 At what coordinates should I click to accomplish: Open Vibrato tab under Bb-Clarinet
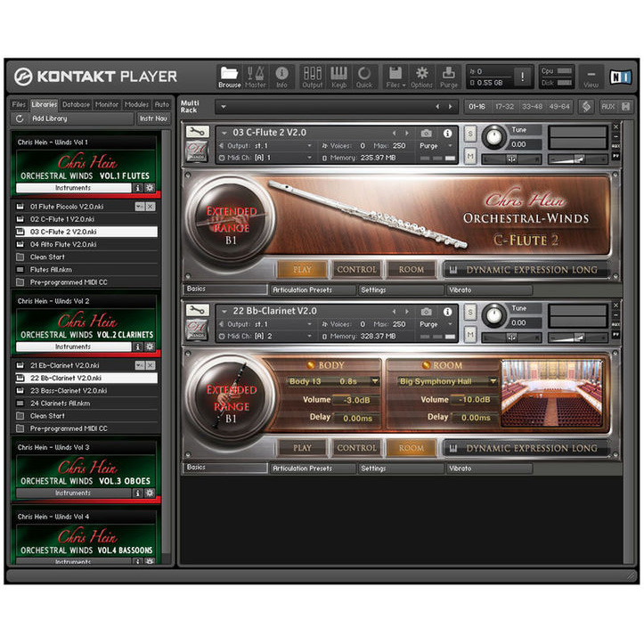click(x=489, y=469)
